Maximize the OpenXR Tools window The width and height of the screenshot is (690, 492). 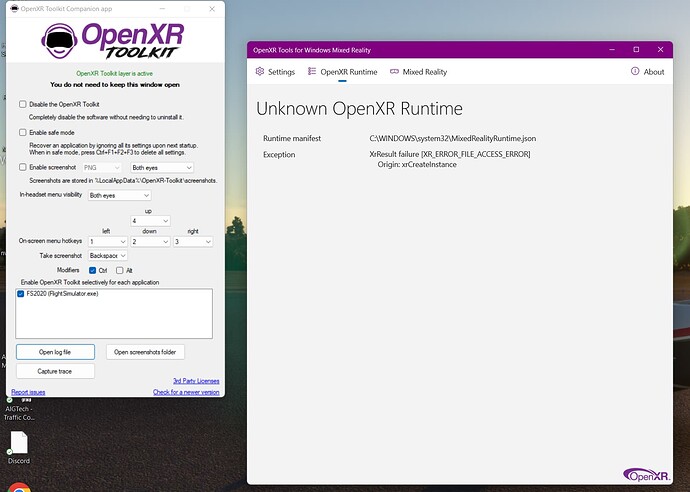point(636,50)
